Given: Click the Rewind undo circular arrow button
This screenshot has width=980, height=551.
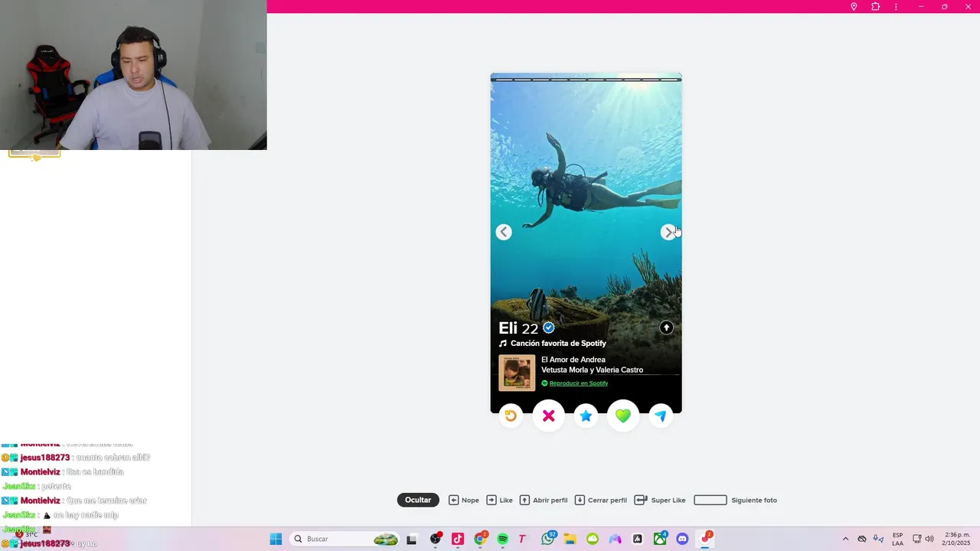Looking at the screenshot, I should [511, 416].
